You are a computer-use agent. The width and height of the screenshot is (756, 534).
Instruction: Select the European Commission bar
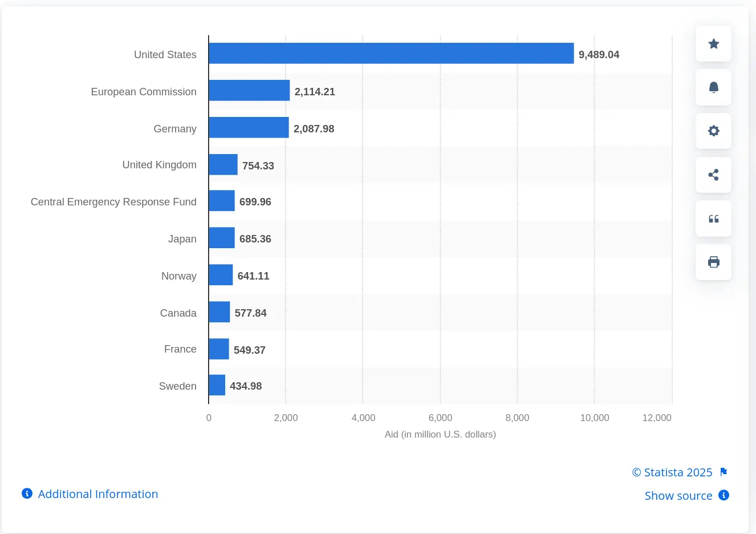[249, 91]
